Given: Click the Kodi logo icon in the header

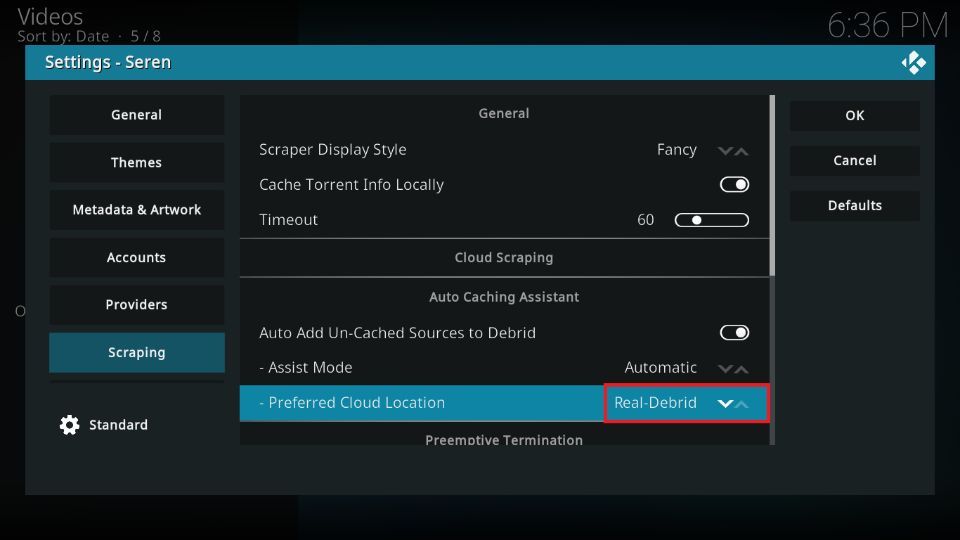Looking at the screenshot, I should point(913,62).
